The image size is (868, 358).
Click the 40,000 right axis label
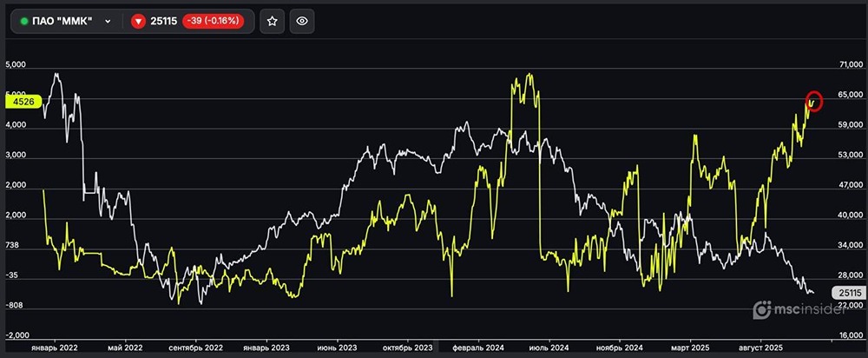tap(852, 215)
